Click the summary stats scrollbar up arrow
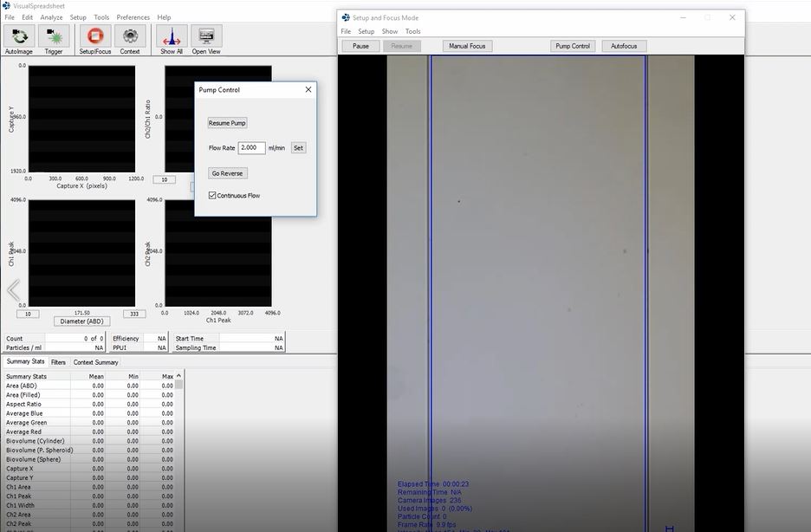The height and width of the screenshot is (532, 811). coord(179,376)
